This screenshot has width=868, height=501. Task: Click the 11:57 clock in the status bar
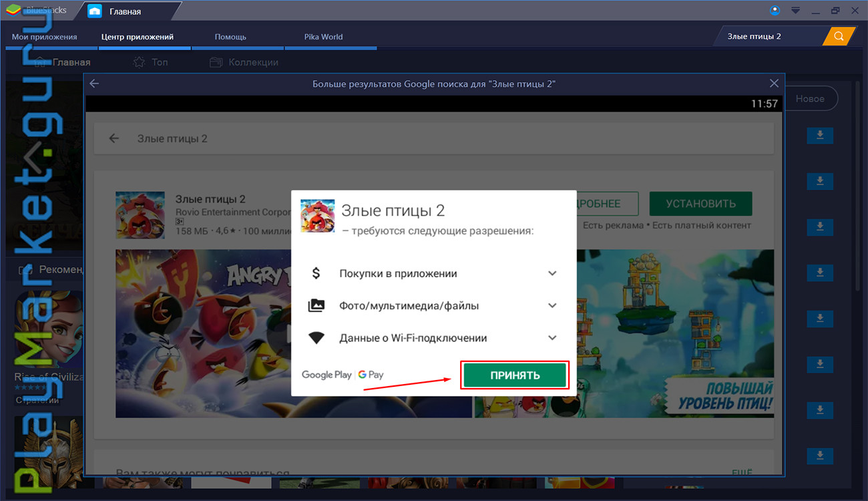(x=765, y=104)
